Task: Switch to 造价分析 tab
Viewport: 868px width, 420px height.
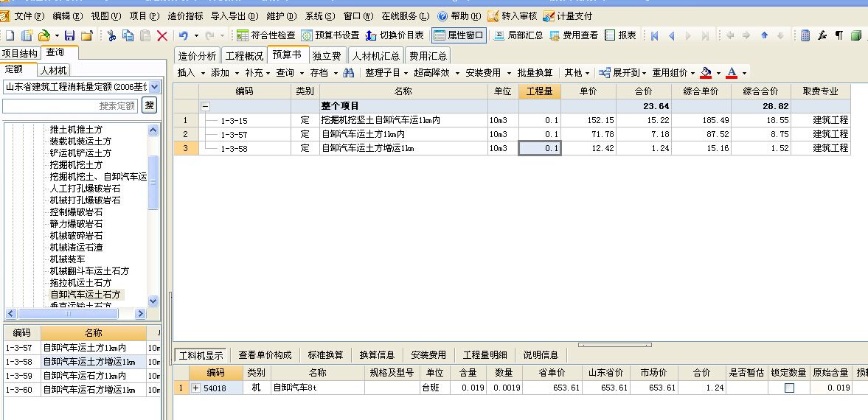Action: tap(198, 56)
